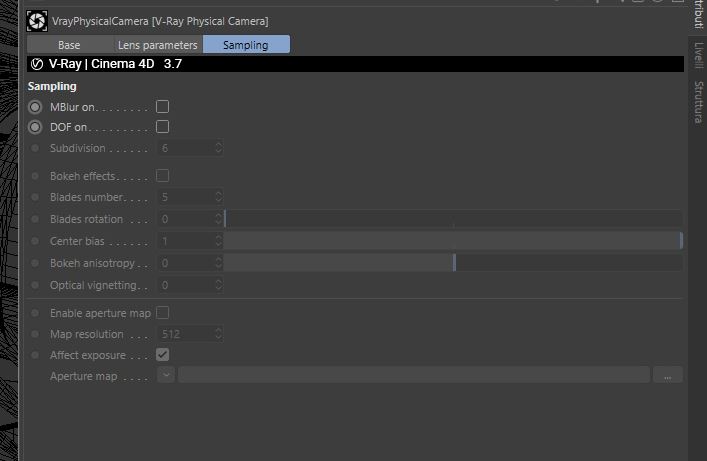Enable the MBlur on checkbox

coord(162,106)
